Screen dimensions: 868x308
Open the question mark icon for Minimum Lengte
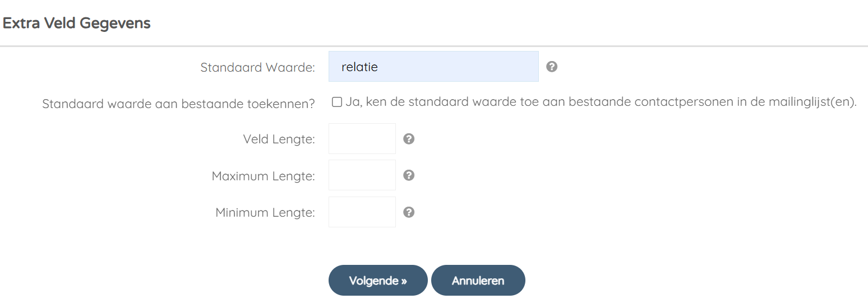[409, 212]
